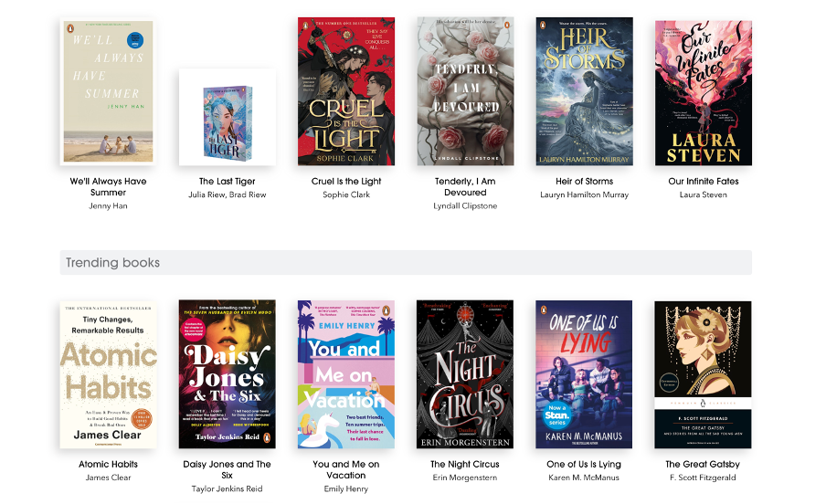Click author link Jenny Han
The height and width of the screenshot is (504, 826).
[x=108, y=206]
